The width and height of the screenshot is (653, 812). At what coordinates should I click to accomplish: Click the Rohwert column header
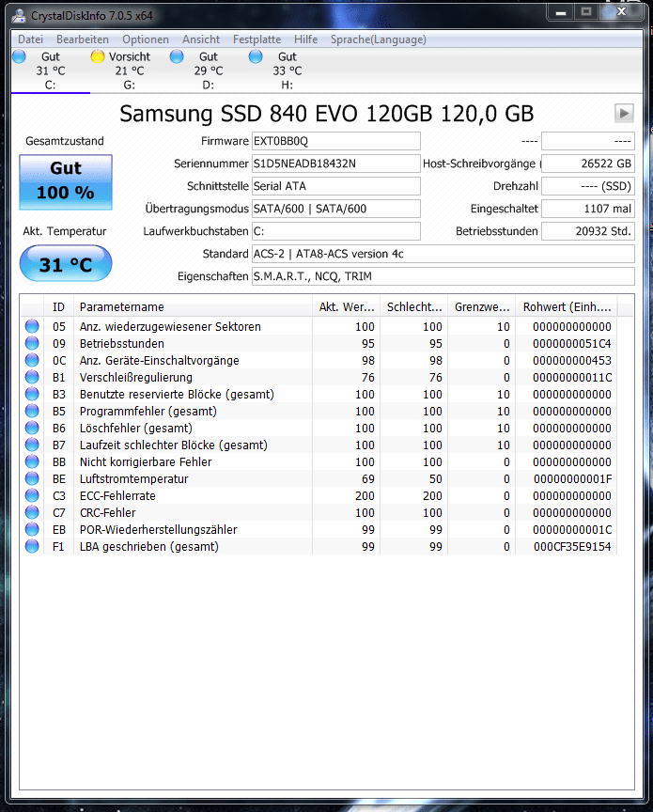click(567, 306)
